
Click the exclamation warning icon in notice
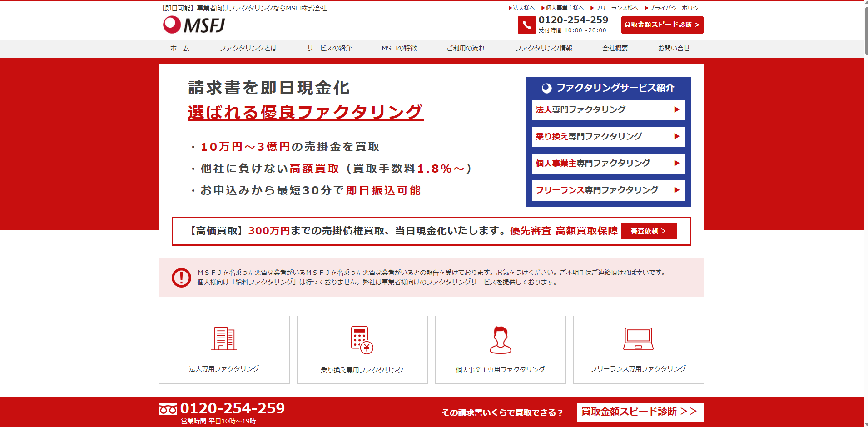pyautogui.click(x=181, y=277)
